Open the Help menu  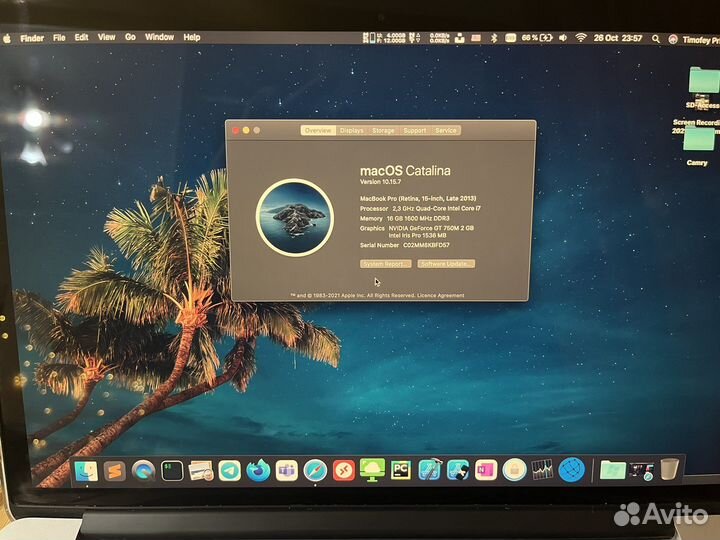[x=192, y=37]
